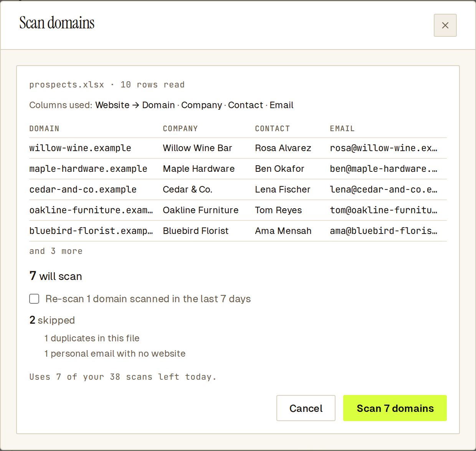Image resolution: width=476 pixels, height=451 pixels.
Task: Select contact Tom Reyes
Action: (278, 210)
